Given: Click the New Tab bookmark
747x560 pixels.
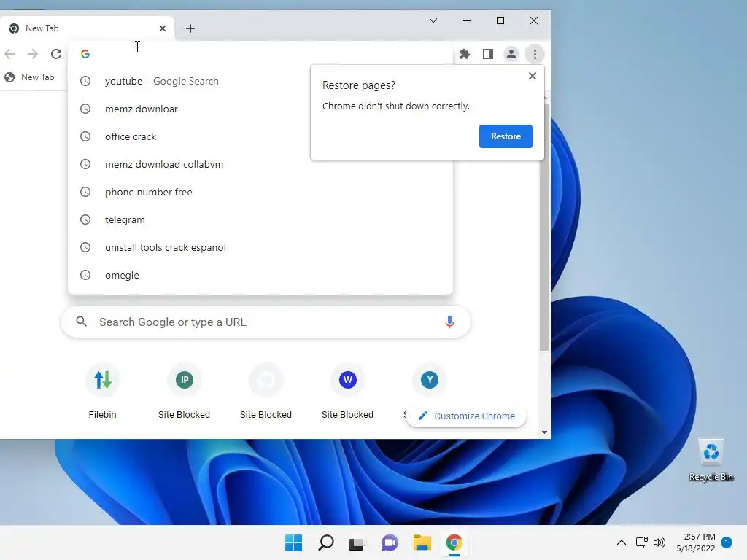Looking at the screenshot, I should coord(29,77).
